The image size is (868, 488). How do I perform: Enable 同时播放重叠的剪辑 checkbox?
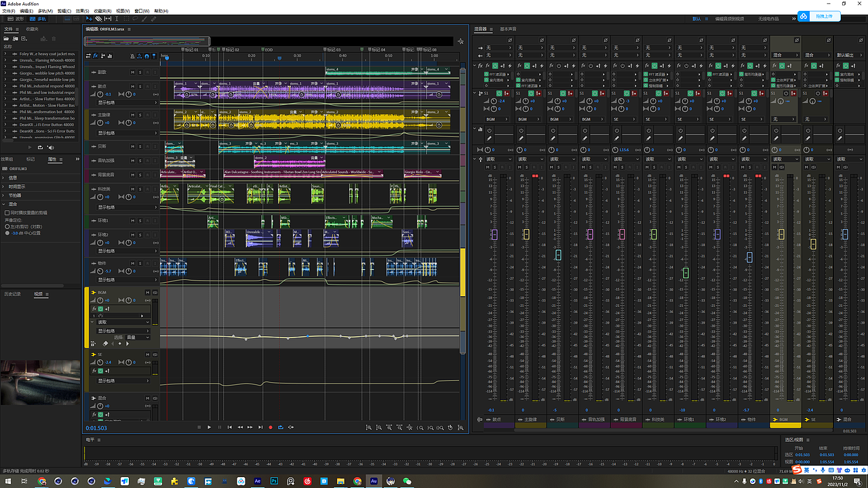coord(7,213)
